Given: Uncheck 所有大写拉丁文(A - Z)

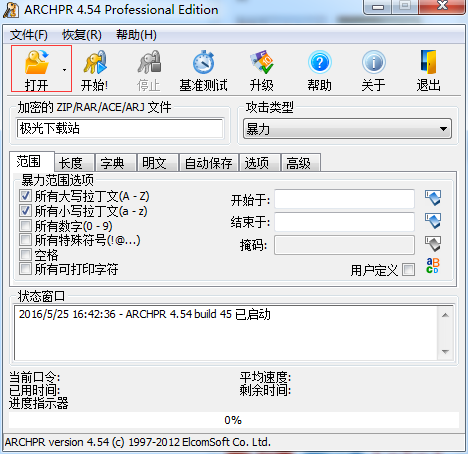Looking at the screenshot, I should tap(25, 196).
